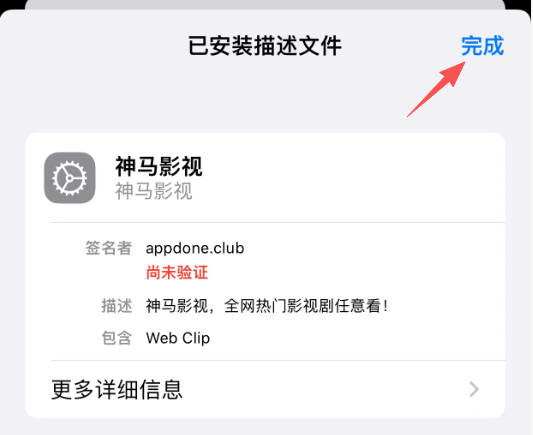The height and width of the screenshot is (435, 533).
Task: Tap the underlying sheet edge at top
Action: click(265, 4)
